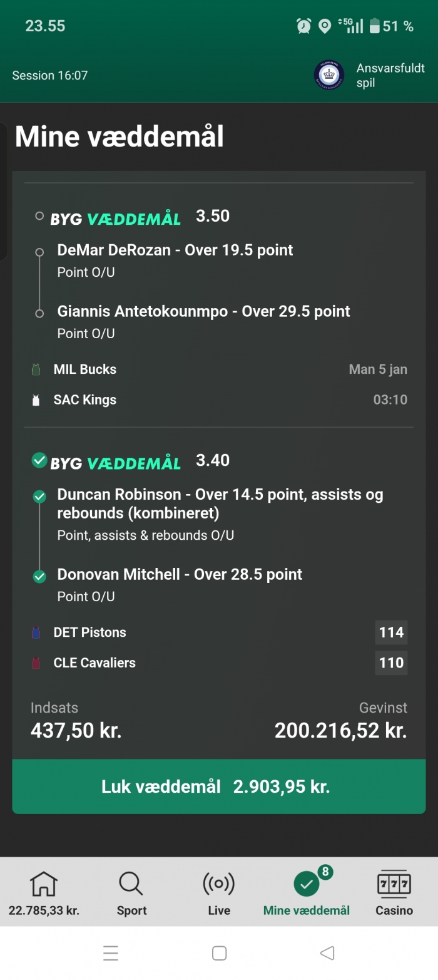438x980 pixels.
Task: Open the home tab icon
Action: (43, 884)
